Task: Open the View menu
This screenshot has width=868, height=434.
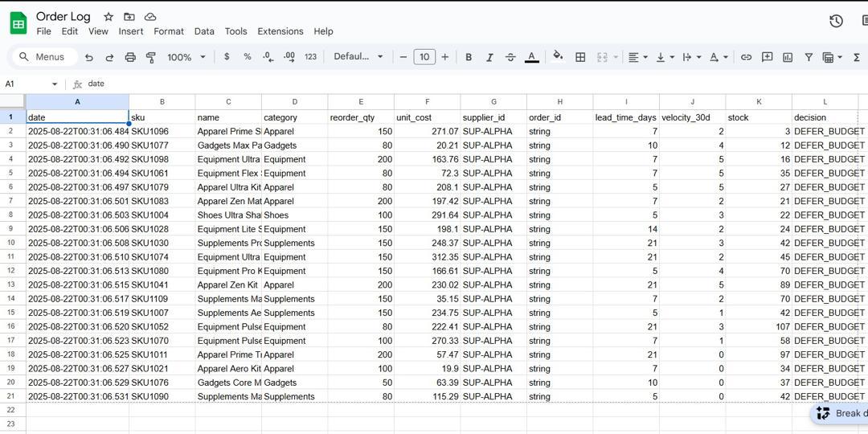Action: 99,31
